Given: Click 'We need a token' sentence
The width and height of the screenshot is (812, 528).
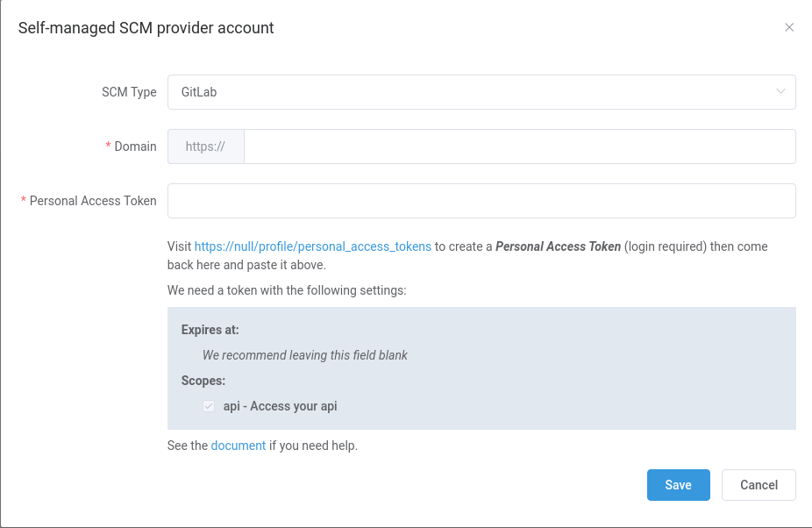Looking at the screenshot, I should [x=287, y=290].
